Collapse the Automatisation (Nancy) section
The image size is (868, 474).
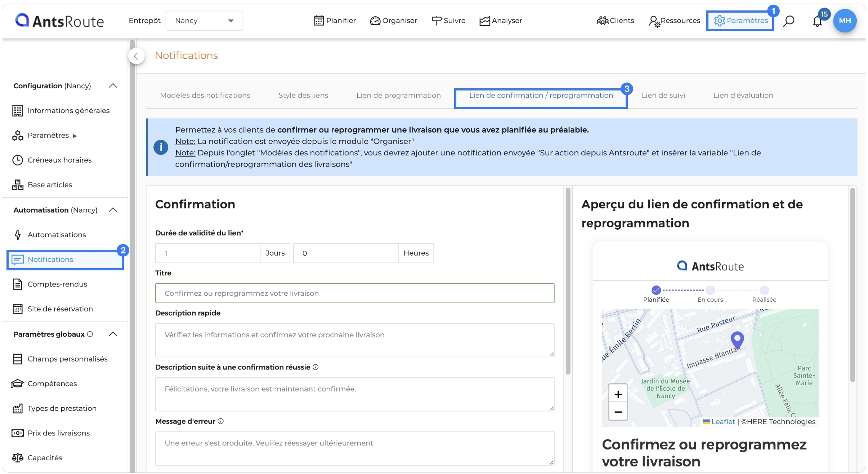tap(113, 210)
